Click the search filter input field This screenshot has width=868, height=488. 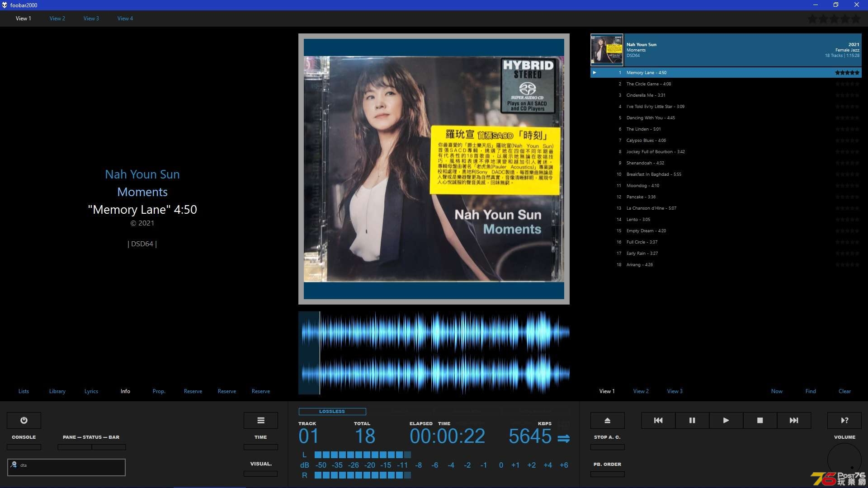[x=66, y=467]
